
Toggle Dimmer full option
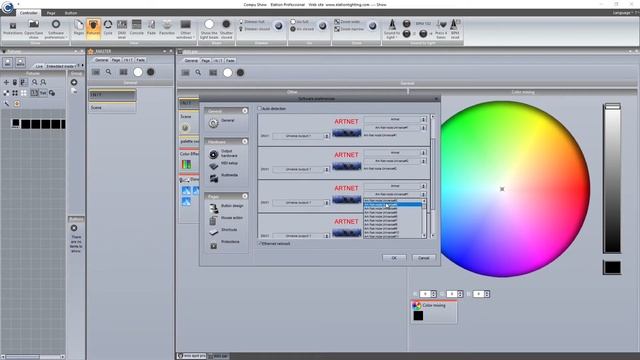click(252, 22)
